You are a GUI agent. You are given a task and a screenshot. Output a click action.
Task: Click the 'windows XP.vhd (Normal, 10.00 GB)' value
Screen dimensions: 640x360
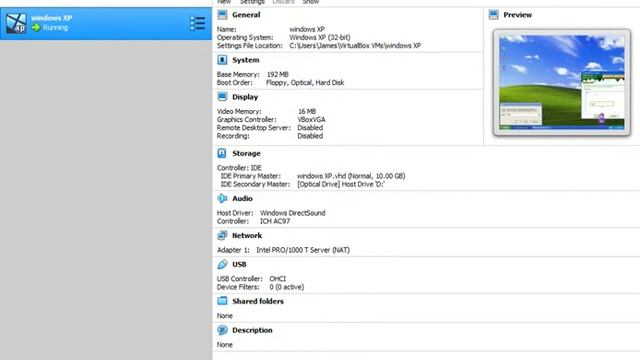(x=351, y=176)
